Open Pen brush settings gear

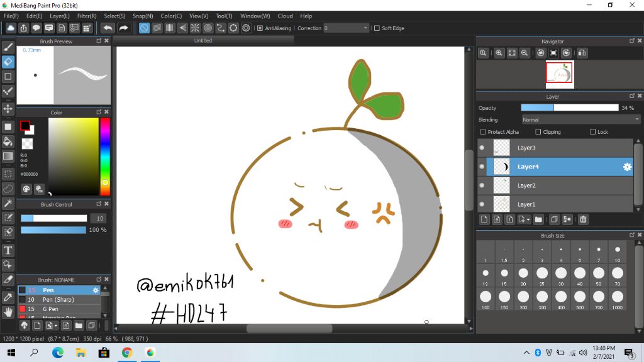point(96,290)
